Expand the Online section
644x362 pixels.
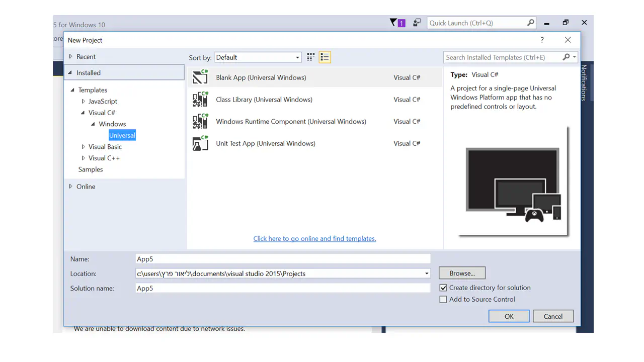[71, 187]
